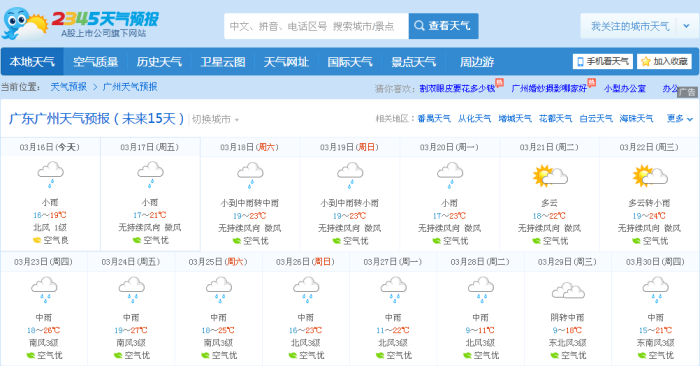Click 阴转中雨 text for 03月29日
Screen dimensions: 700x366
pyautogui.click(x=567, y=318)
